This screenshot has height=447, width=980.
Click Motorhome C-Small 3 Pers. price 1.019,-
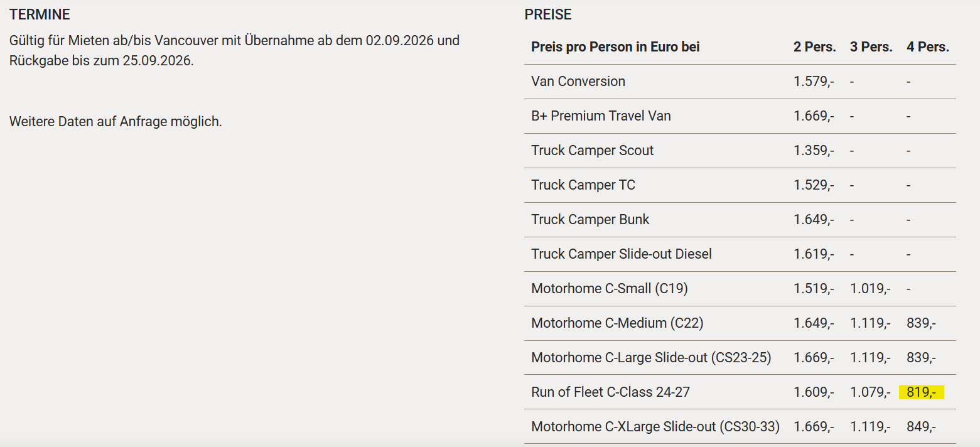(x=870, y=289)
